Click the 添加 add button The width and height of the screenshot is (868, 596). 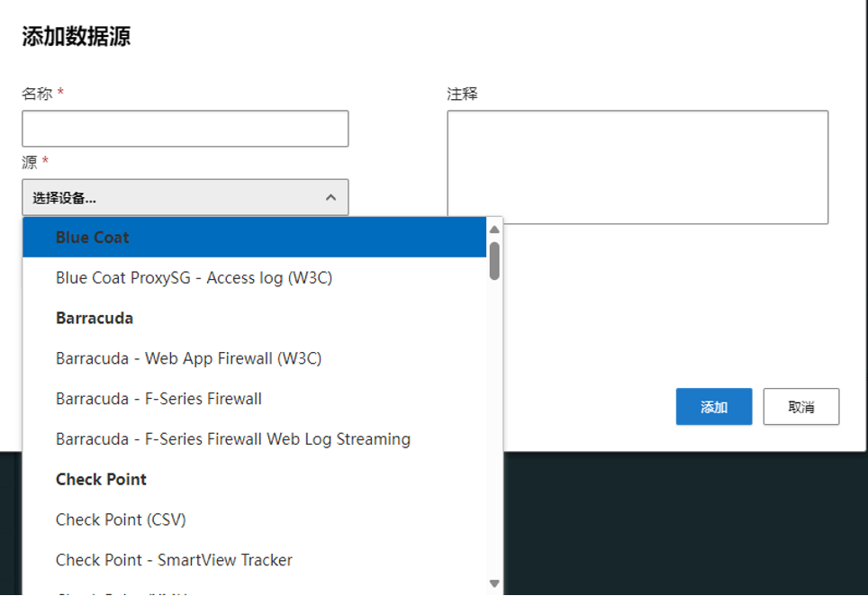tap(713, 407)
